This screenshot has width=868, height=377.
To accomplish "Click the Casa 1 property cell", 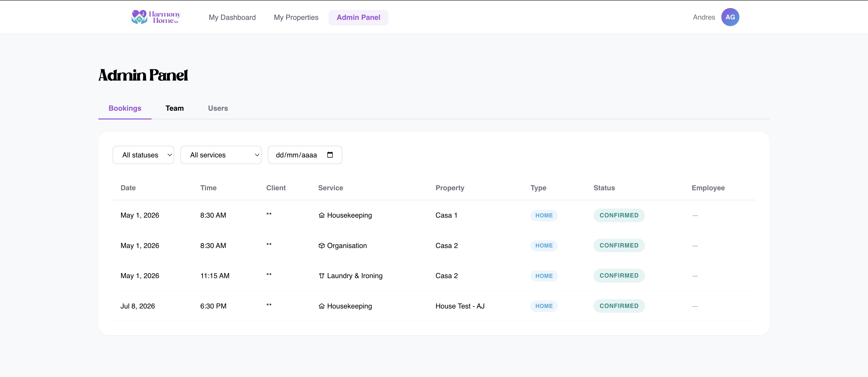I will [446, 215].
